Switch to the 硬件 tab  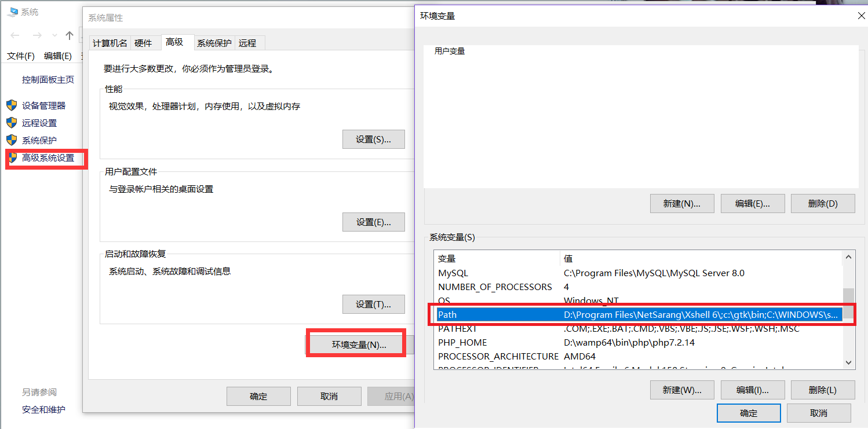[145, 42]
